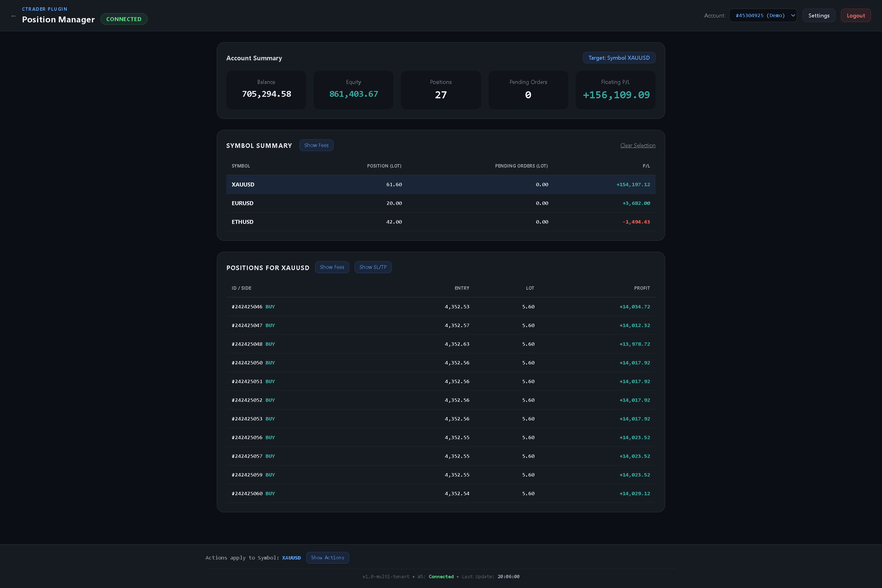Select the ETHUSD symbol row
This screenshot has width=882, height=588.
pos(441,222)
